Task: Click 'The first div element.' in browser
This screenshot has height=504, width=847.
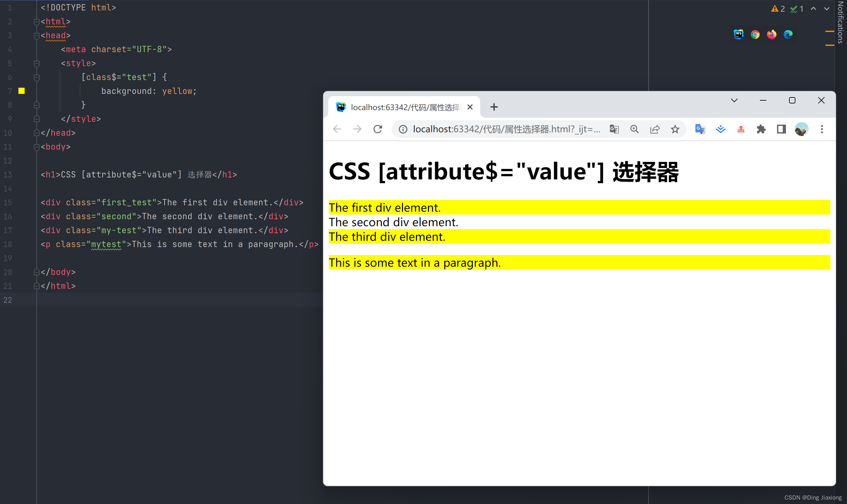Action: pos(385,208)
